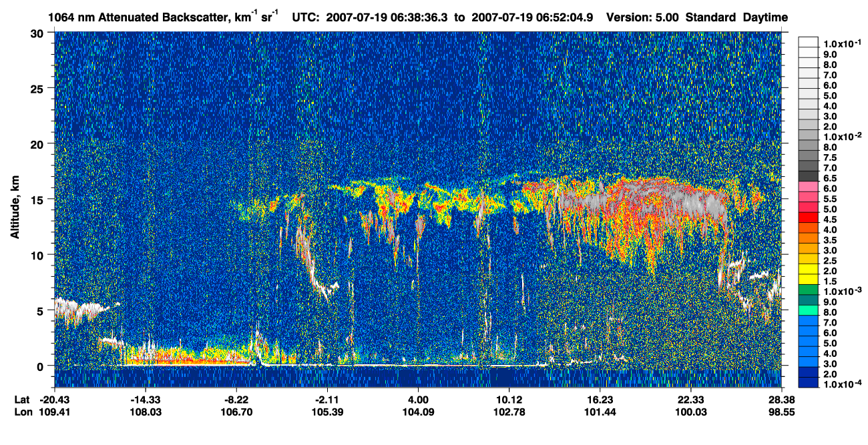Screen dimensions: 868x445
Task: Click longitude value "101.44"
Action: (600, 412)
